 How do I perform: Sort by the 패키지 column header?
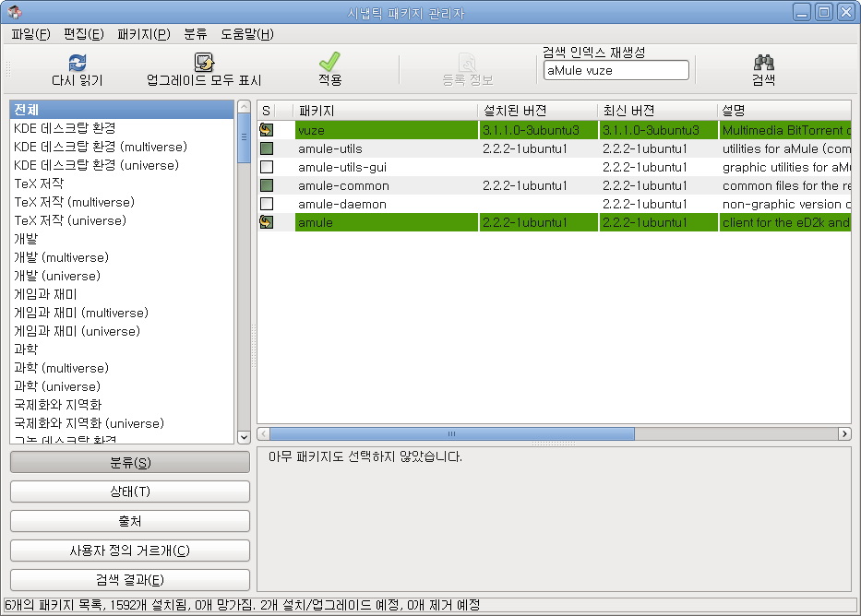coord(386,111)
